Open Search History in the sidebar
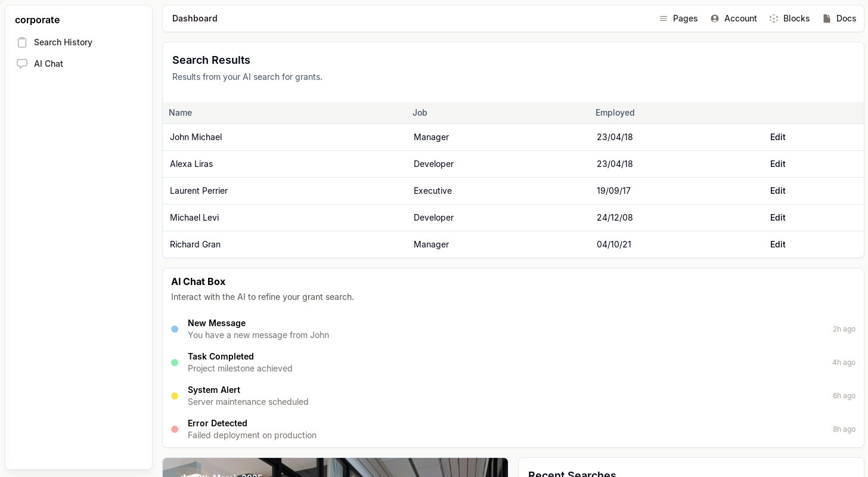868x477 pixels. point(63,42)
